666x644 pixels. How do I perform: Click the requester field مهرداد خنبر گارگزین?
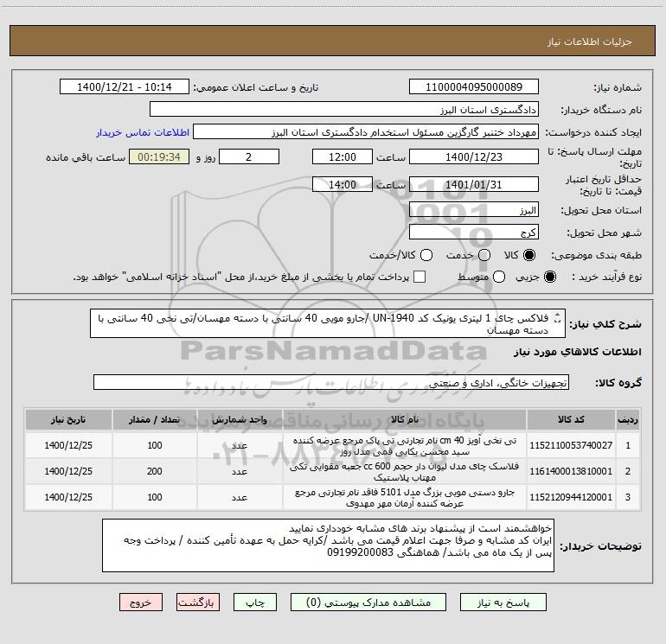click(x=366, y=132)
